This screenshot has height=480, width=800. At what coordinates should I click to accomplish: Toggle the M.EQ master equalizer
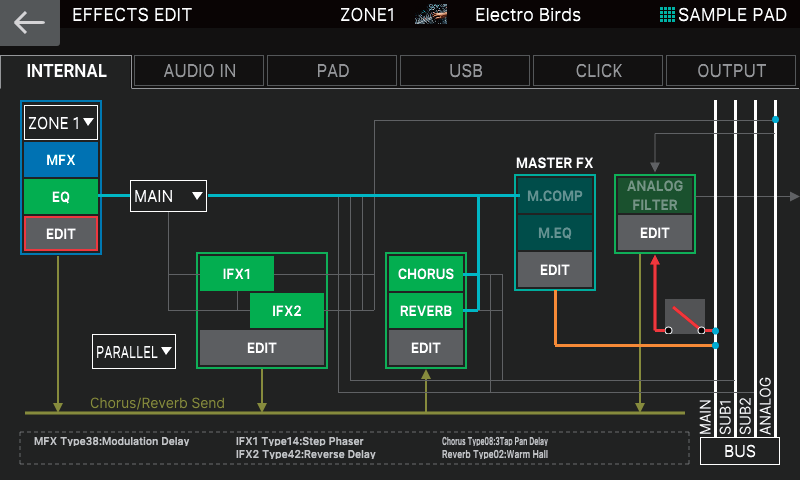click(554, 233)
